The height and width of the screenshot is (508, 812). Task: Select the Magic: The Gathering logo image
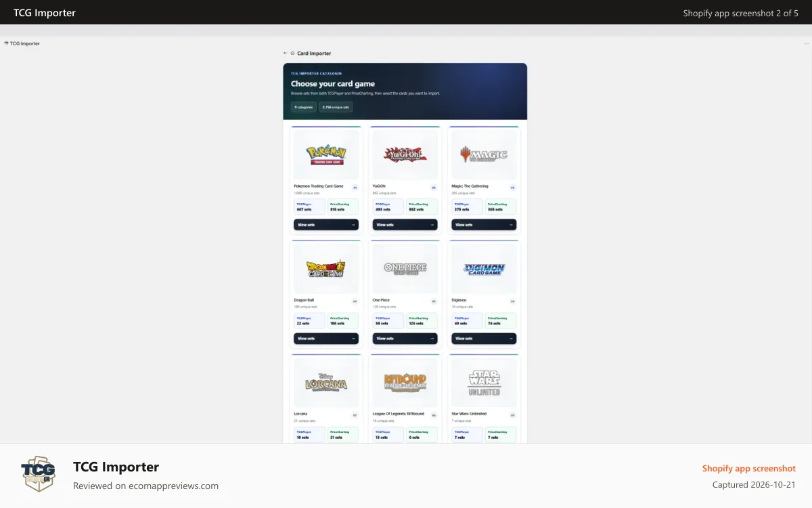484,155
